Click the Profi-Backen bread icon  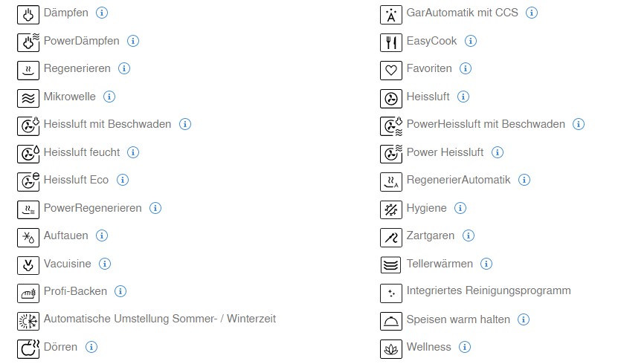coord(28,293)
